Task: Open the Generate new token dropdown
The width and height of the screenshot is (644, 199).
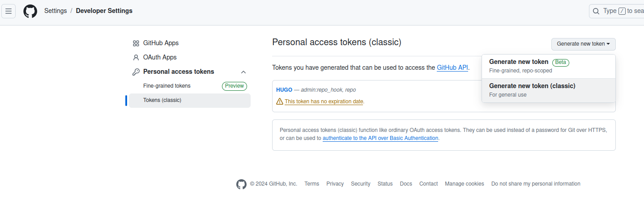Action: pos(584,44)
